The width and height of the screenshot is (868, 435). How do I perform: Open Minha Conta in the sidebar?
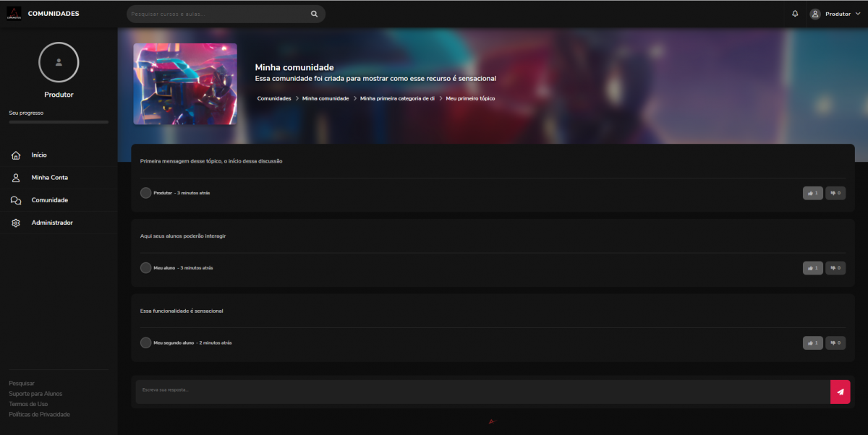pos(49,178)
